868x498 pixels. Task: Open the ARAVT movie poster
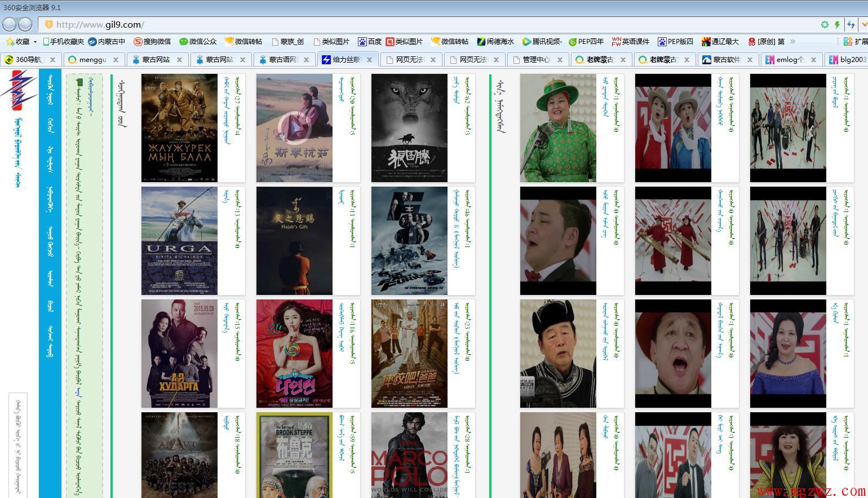(179, 455)
